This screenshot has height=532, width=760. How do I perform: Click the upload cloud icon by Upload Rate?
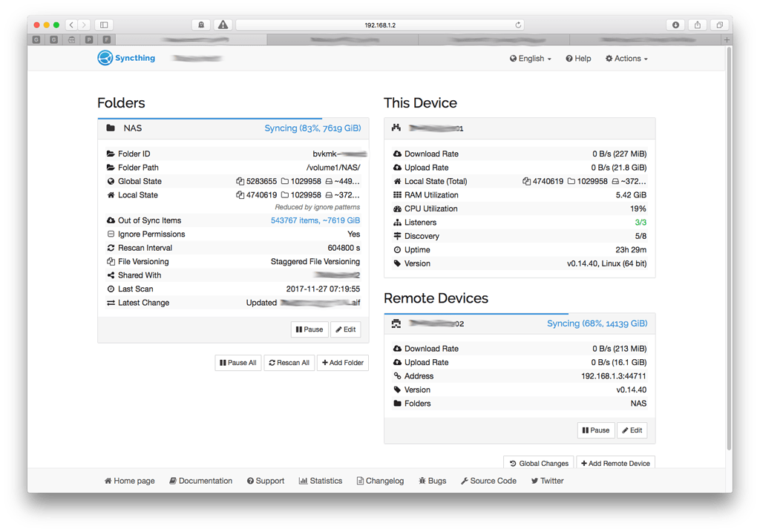coord(396,167)
